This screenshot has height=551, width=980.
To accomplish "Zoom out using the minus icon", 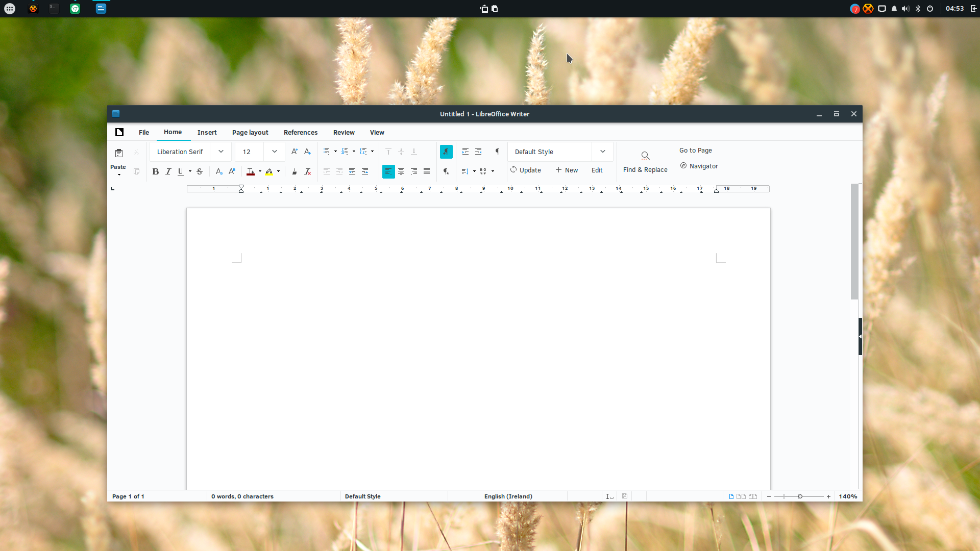I will click(769, 496).
